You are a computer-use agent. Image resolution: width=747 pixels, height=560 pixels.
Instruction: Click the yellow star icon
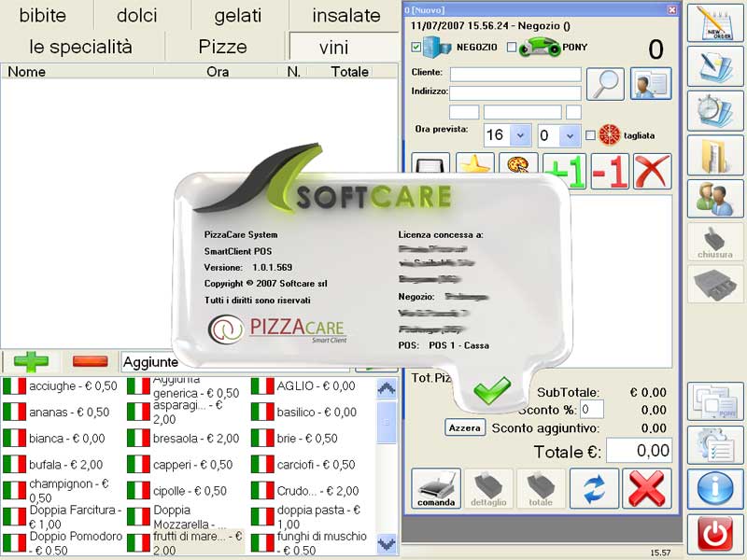[x=475, y=164]
